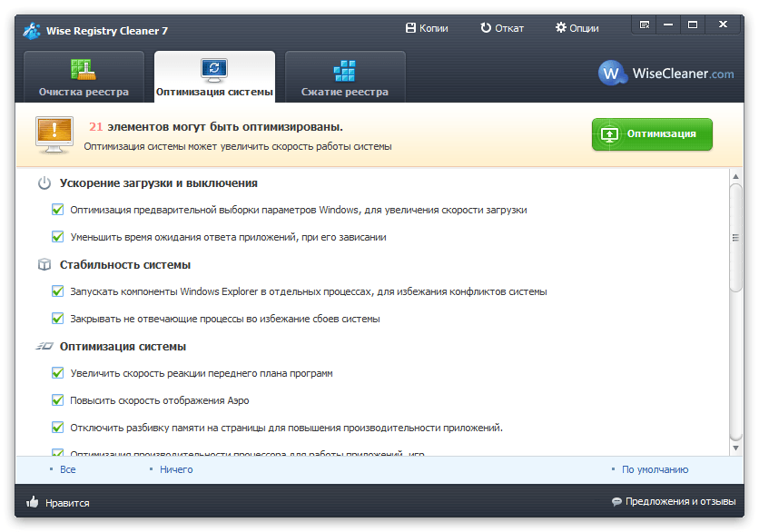Uncheck Отключить разбивку памяти на страницы
The image size is (759, 532).
pos(57,428)
